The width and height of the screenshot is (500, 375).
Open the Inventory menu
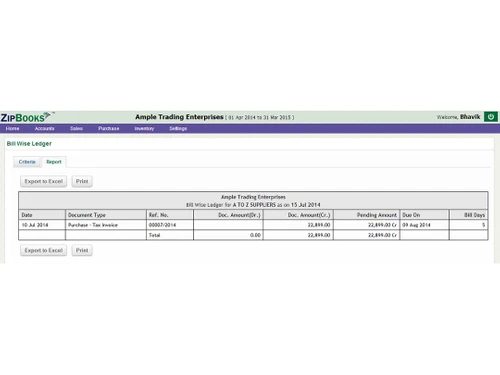tap(144, 128)
